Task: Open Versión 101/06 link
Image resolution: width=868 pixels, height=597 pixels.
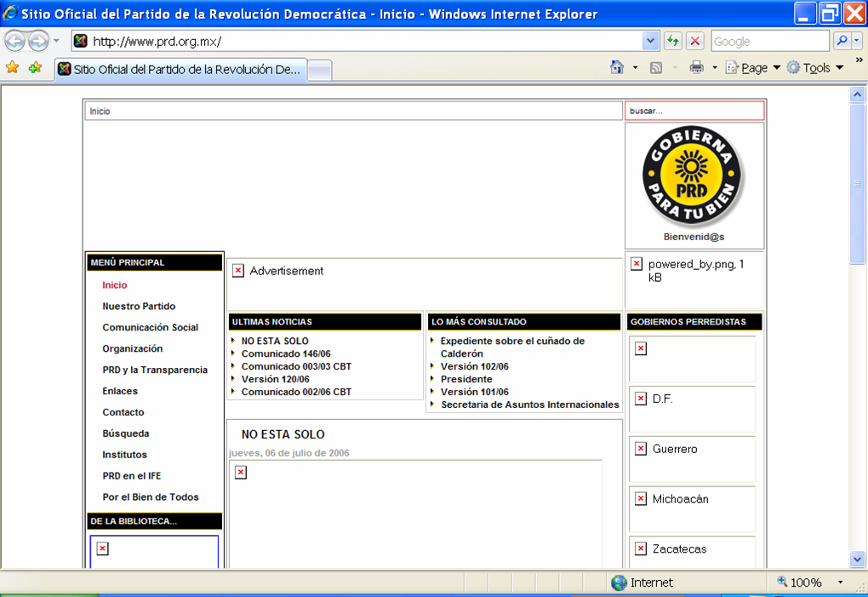Action: click(x=474, y=392)
